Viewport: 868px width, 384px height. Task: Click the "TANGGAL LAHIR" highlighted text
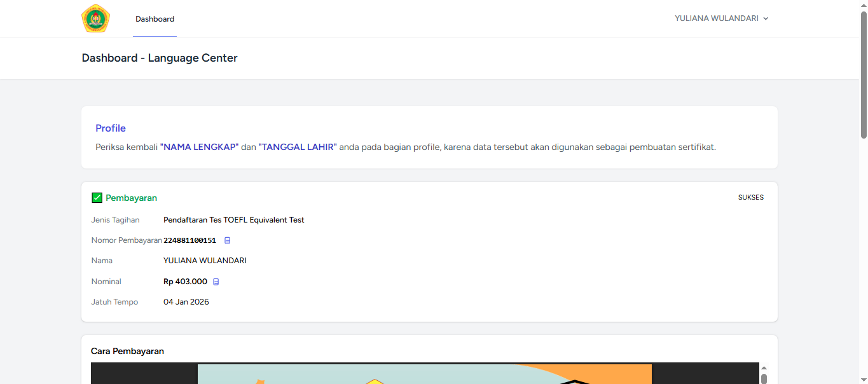(x=297, y=147)
